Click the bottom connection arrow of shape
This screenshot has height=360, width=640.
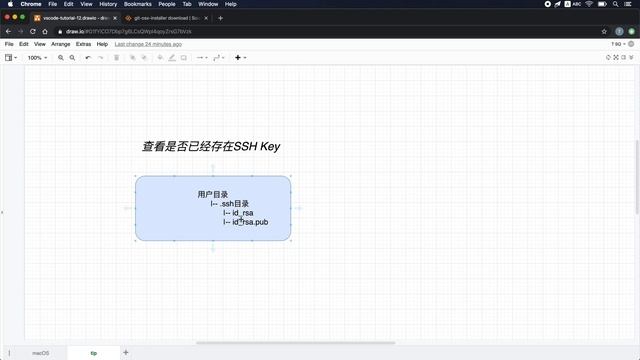213,247
